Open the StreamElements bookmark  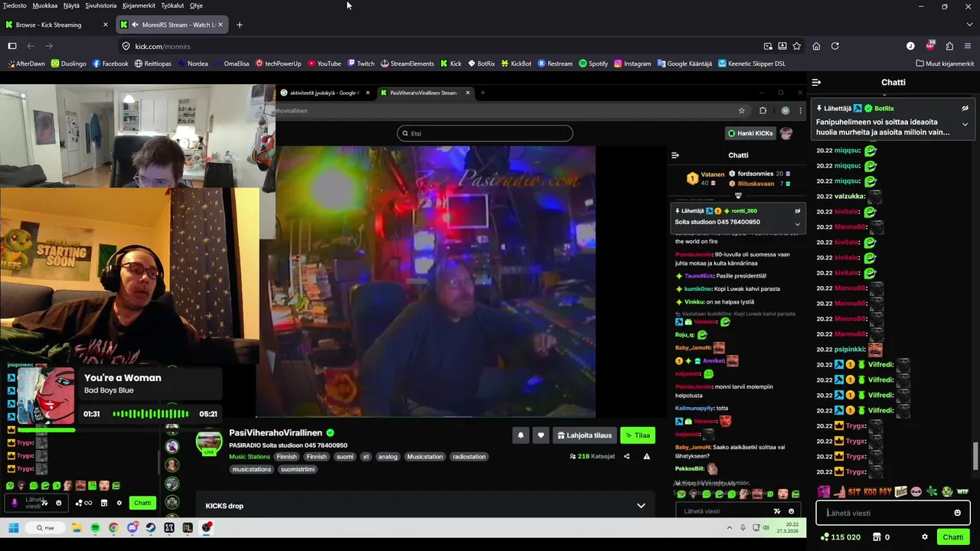tap(407, 64)
